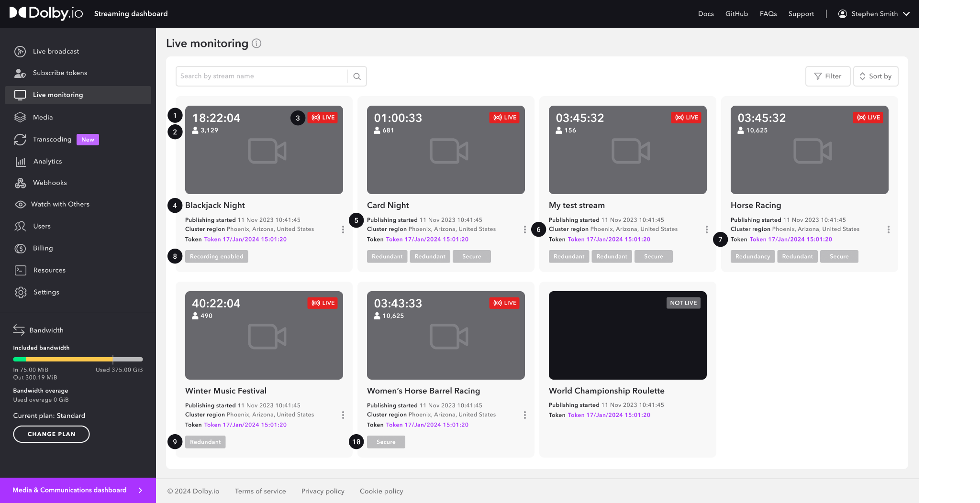Open the Stephen Smith account dropdown
The height and width of the screenshot is (503, 980).
(x=874, y=14)
